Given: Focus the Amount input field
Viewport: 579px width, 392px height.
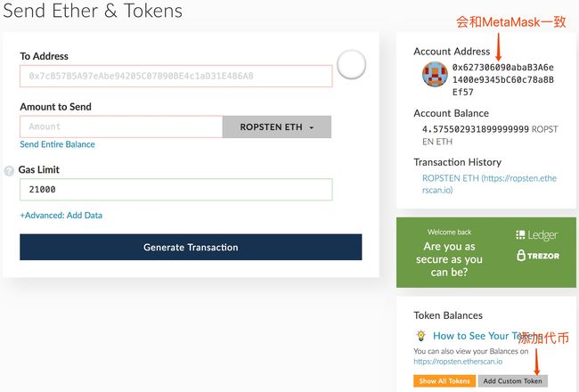Looking at the screenshot, I should [121, 127].
